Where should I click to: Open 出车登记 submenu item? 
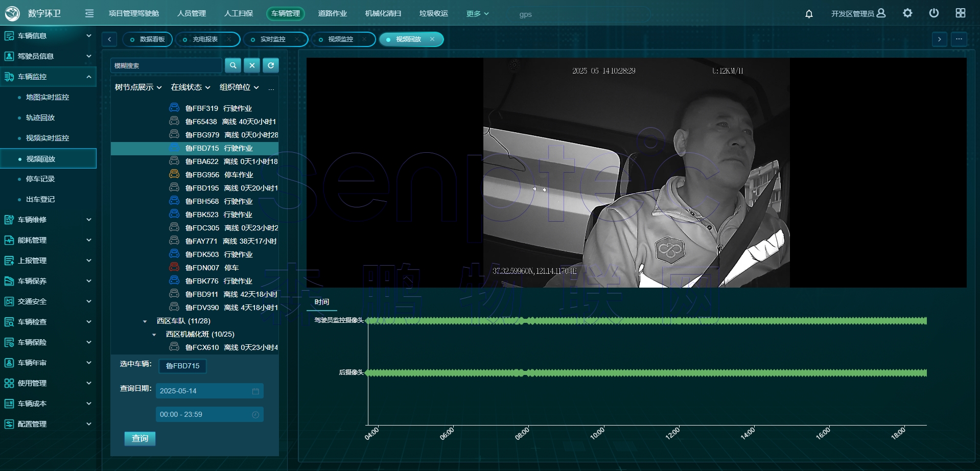point(40,199)
